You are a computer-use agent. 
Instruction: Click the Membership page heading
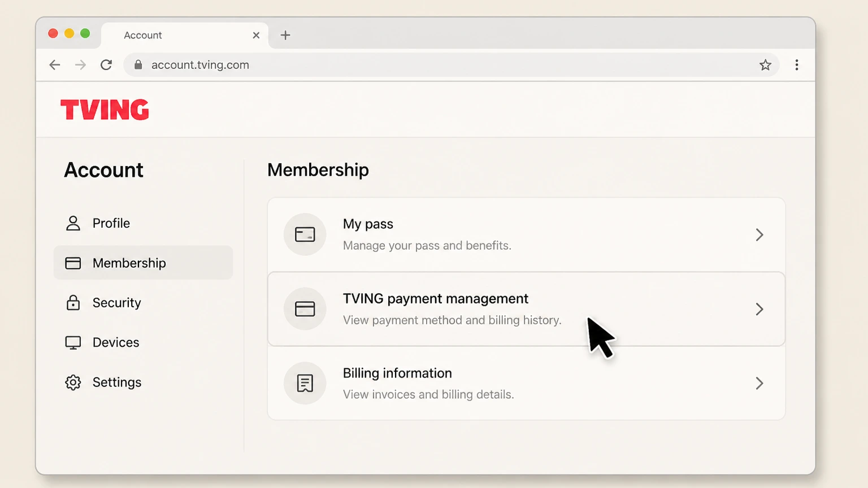318,170
